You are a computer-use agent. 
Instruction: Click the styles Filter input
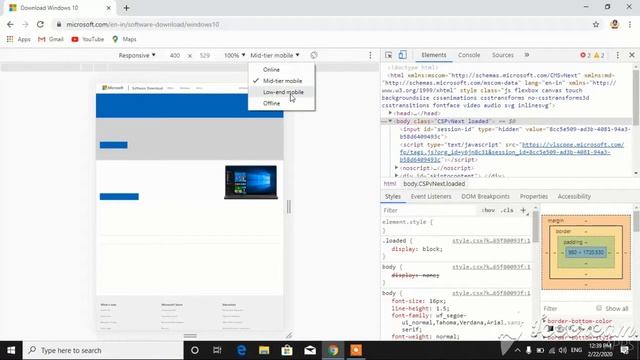429,210
